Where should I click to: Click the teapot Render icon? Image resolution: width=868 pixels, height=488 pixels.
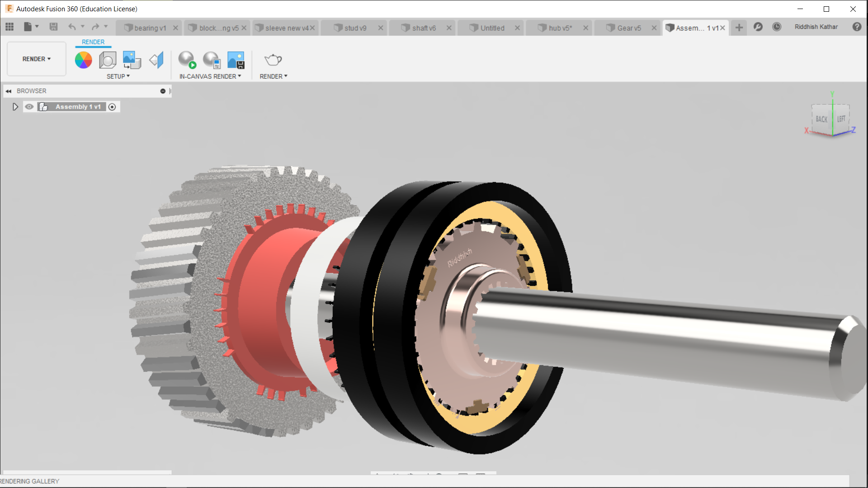(x=273, y=60)
